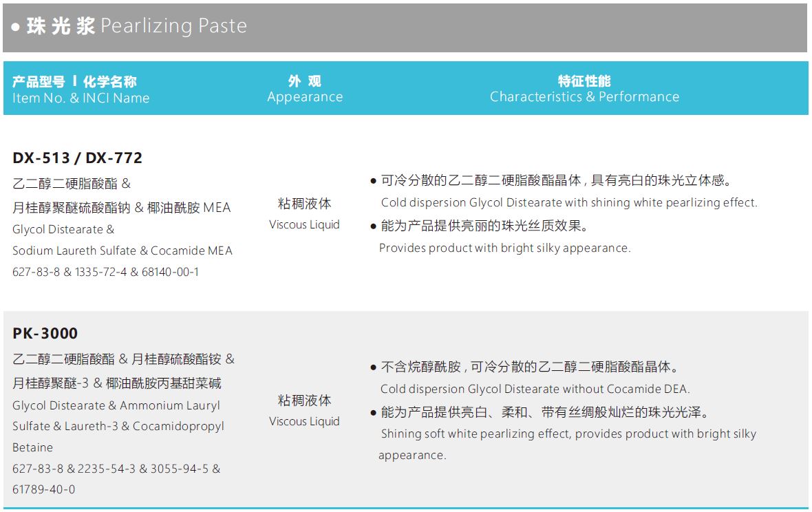Click the Chinese text 月桂醇聚醚-3 & 椰油酰胺丙基甜菜碱
The image size is (812, 512).
[x=117, y=383]
